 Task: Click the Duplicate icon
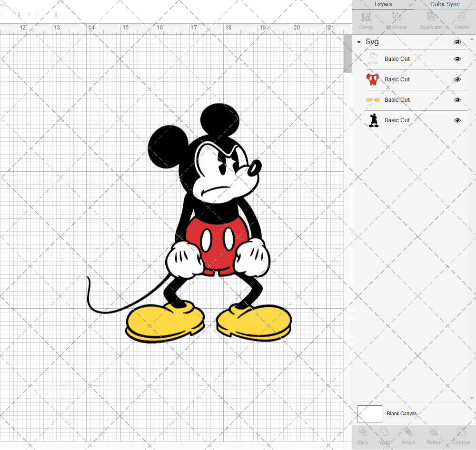tap(431, 17)
